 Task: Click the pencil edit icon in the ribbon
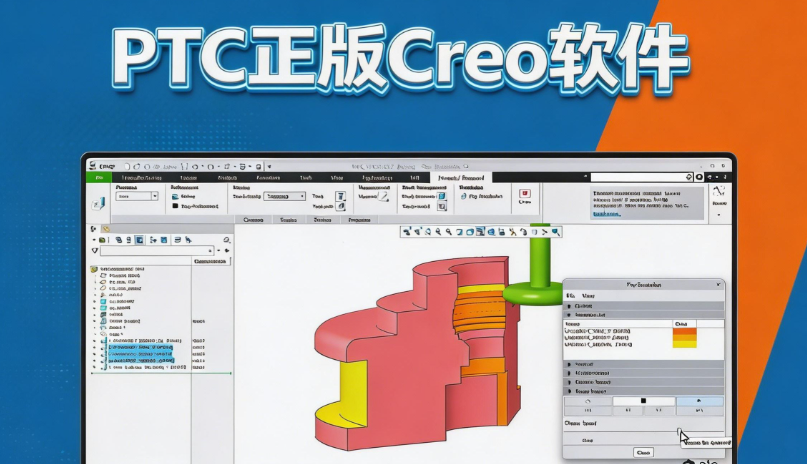pyautogui.click(x=383, y=197)
